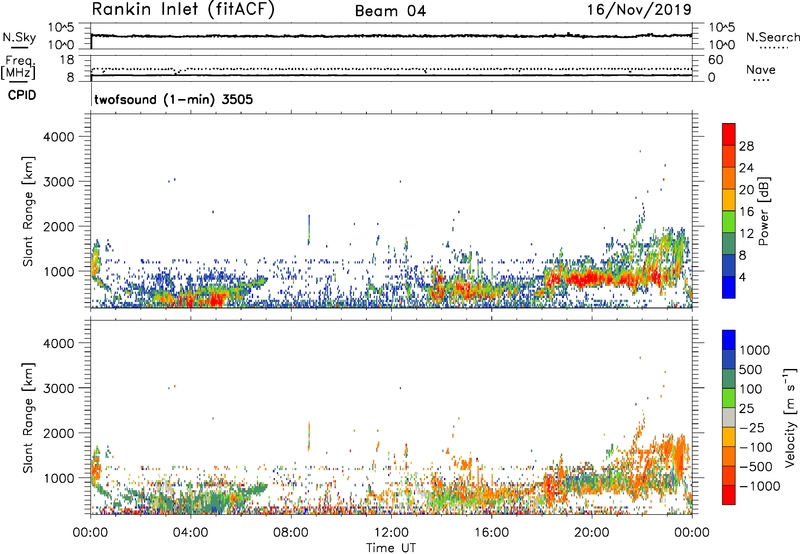
Task: Click the 'N.Sky' label
Action: (x=19, y=37)
